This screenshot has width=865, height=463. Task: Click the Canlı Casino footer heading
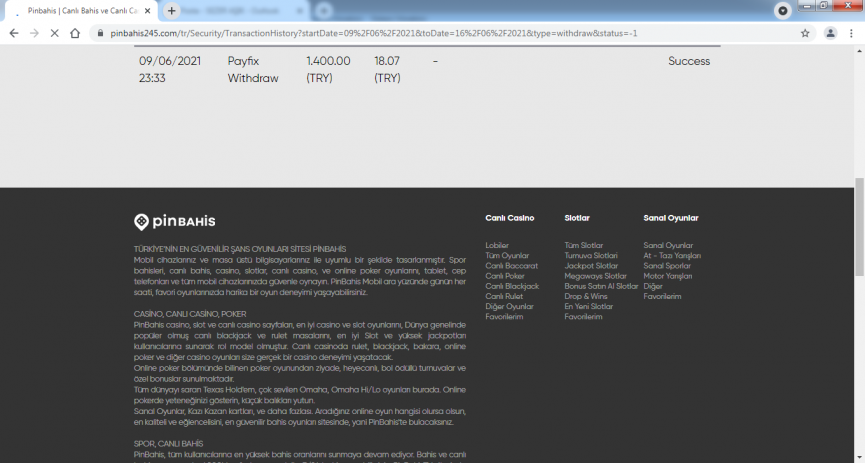click(x=510, y=218)
